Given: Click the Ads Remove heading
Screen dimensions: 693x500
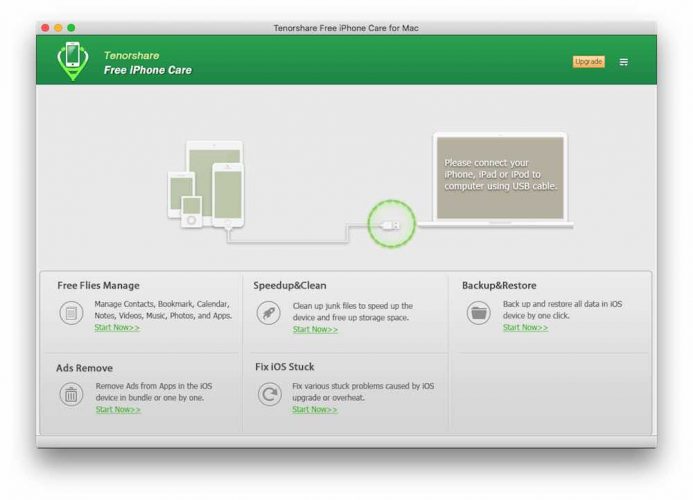Looking at the screenshot, I should coord(84,368).
